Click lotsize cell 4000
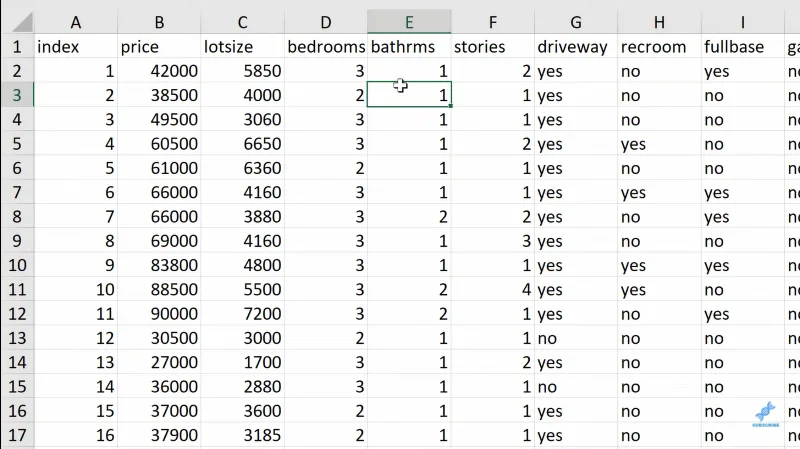Image resolution: width=800 pixels, height=449 pixels. 242,95
